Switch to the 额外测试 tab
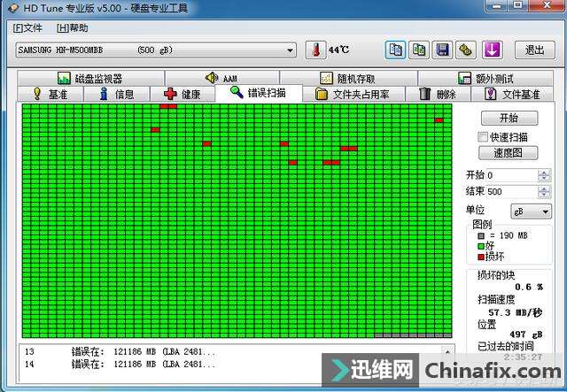This screenshot has width=567, height=392. click(485, 78)
